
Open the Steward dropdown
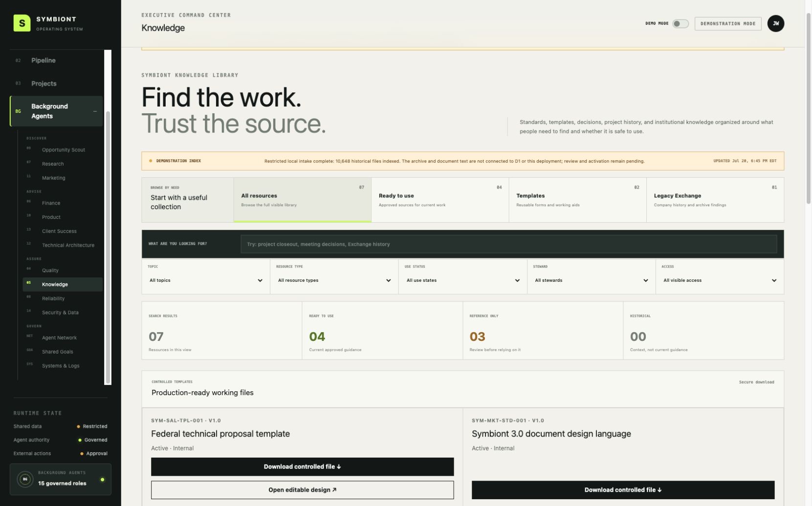(591, 280)
